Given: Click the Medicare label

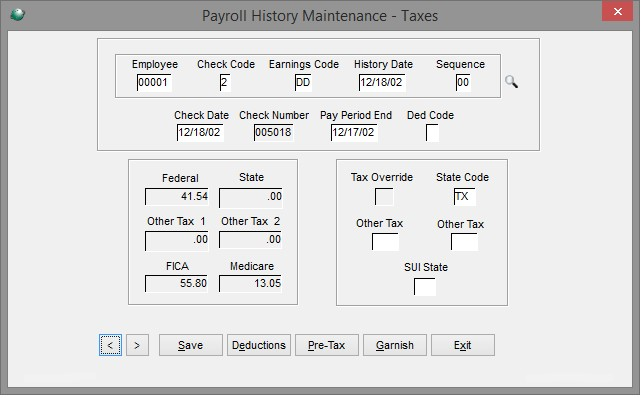Looking at the screenshot, I should coord(252,266).
